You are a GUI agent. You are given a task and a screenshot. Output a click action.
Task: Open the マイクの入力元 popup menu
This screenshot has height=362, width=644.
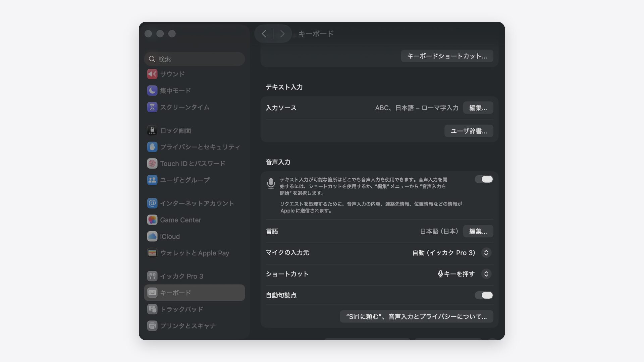click(486, 253)
